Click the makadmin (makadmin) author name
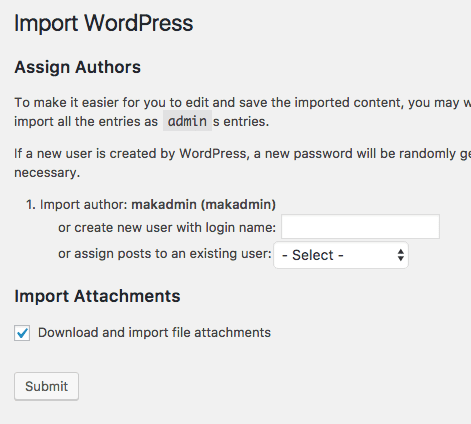 (x=204, y=204)
